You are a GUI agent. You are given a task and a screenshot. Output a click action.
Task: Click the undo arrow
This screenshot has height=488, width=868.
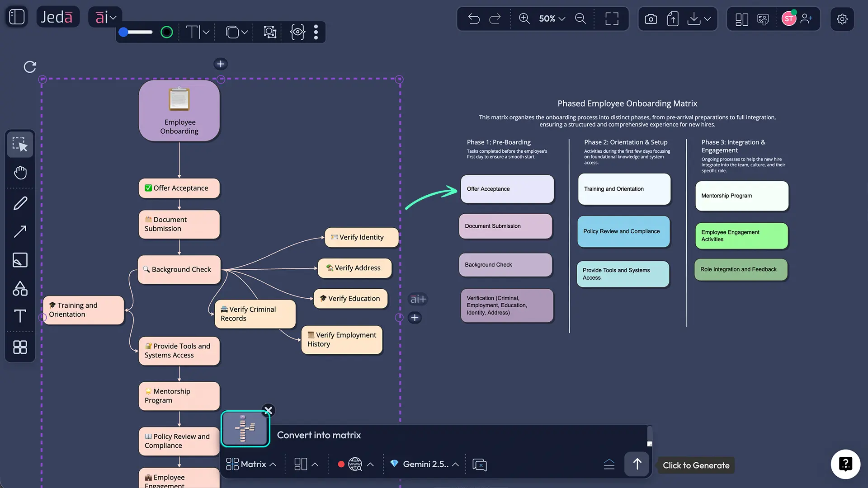tap(473, 19)
